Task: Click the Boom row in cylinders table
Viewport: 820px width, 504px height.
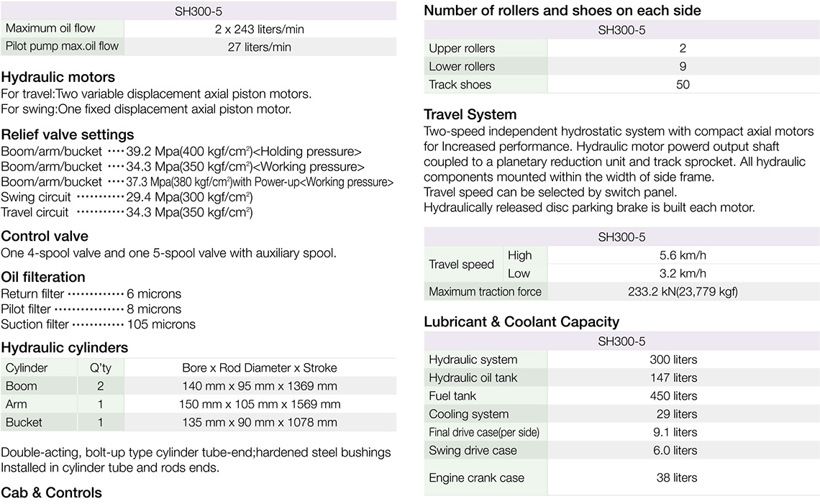Action: click(x=22, y=386)
